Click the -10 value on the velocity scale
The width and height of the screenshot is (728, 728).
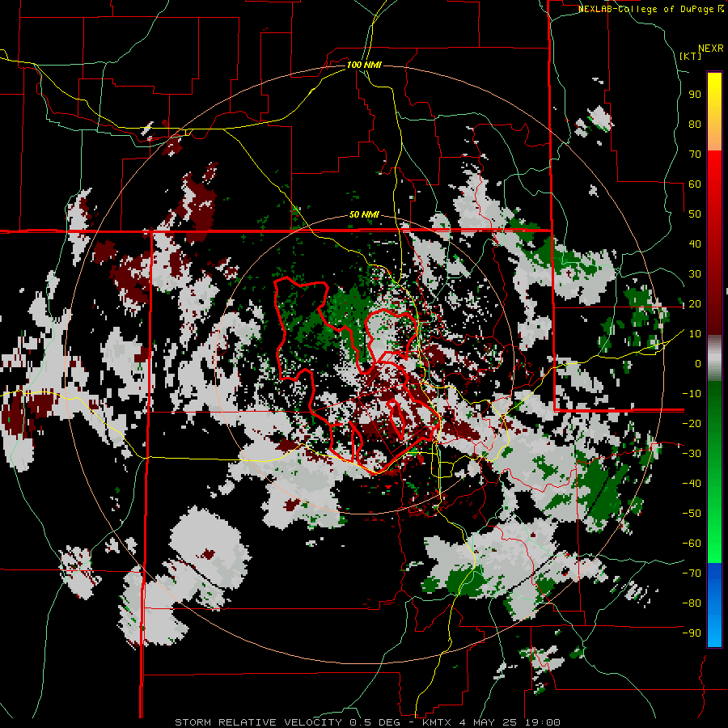point(692,394)
